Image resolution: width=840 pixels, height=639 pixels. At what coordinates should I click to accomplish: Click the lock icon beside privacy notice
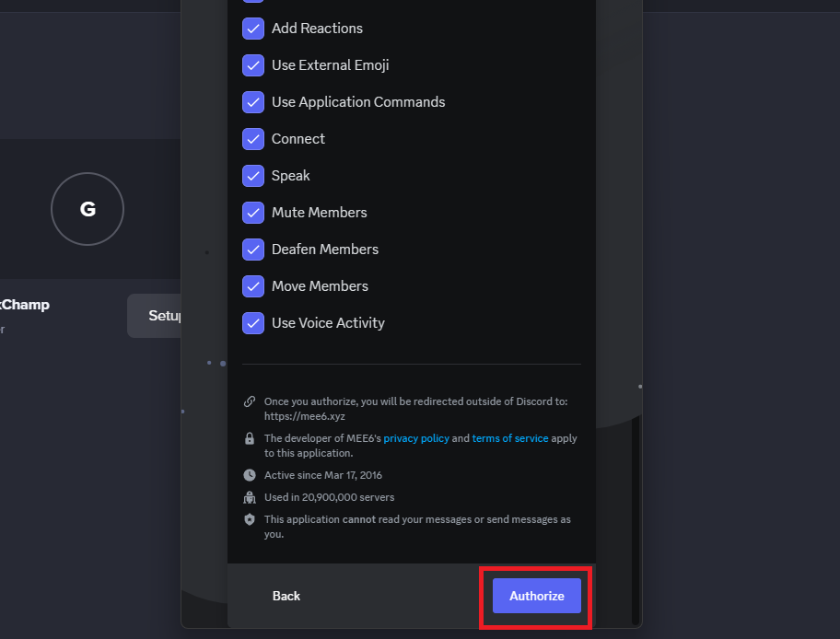coord(249,439)
